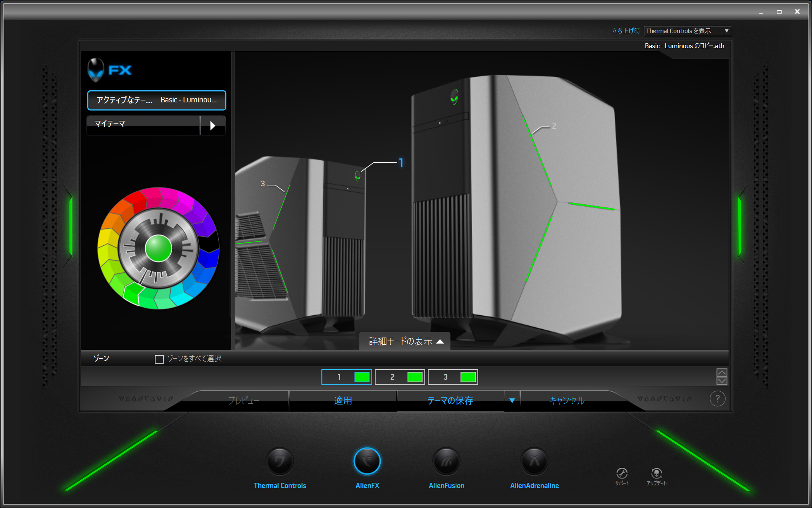
Task: Click the alien head FX logo
Action: click(95, 70)
